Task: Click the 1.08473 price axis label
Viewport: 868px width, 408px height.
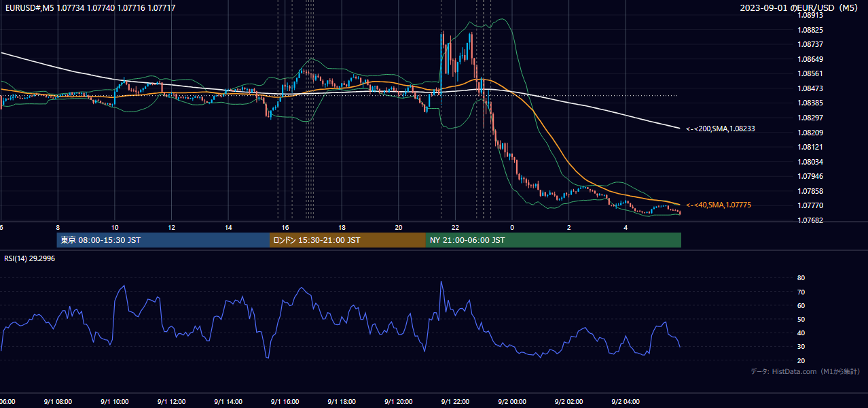Action: [x=811, y=88]
